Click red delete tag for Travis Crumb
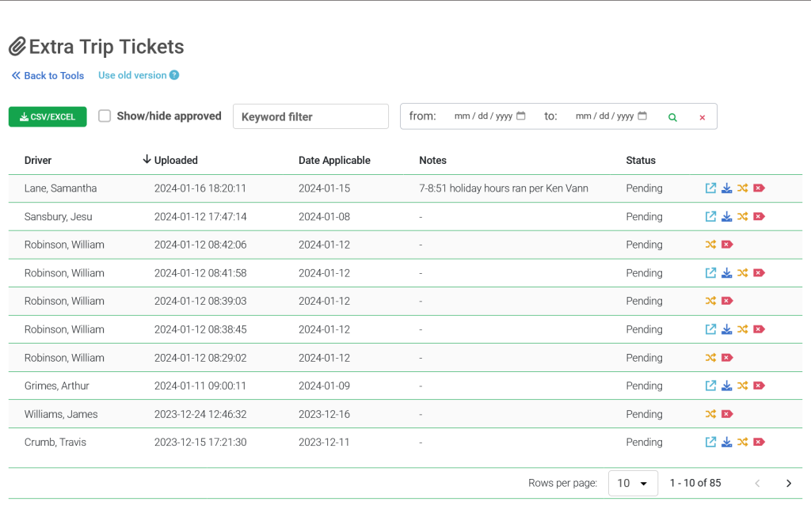811x532 pixels. tap(759, 443)
